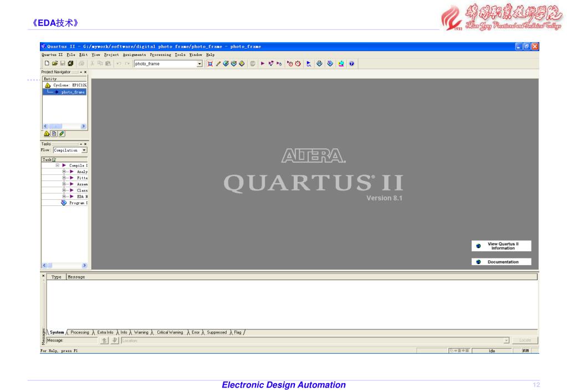Open the Chip Planner icon

click(234, 64)
